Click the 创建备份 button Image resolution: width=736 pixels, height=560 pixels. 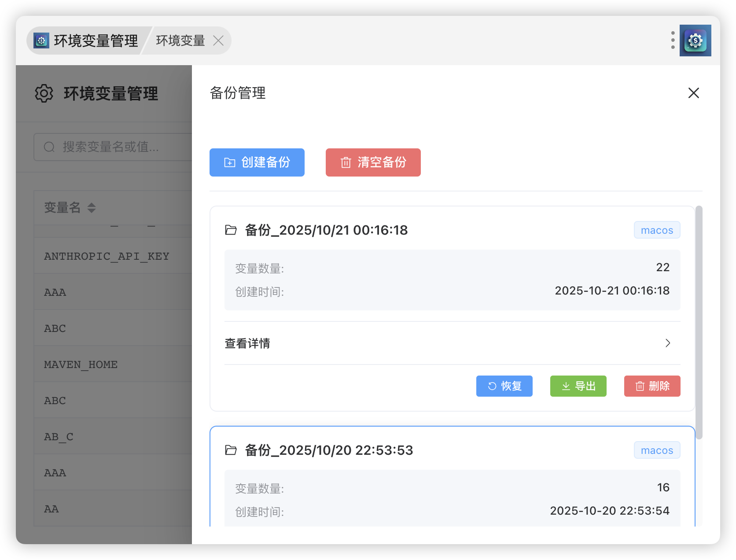coord(257,162)
